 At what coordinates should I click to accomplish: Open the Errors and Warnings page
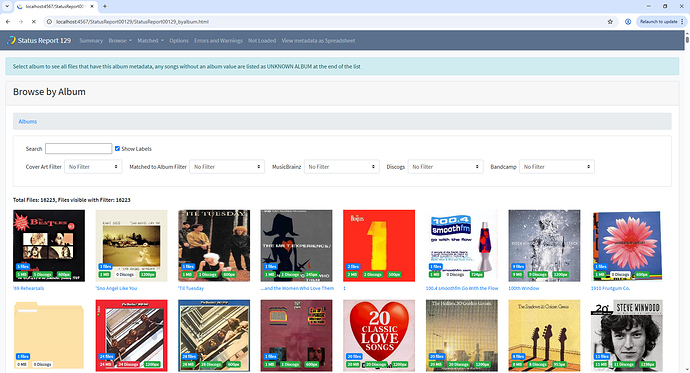point(218,40)
